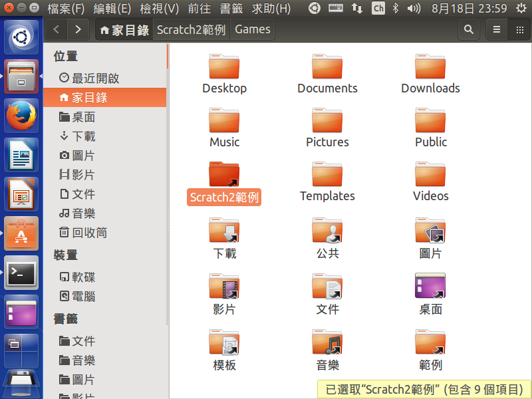The image size is (532, 399).
Task: Open the Bluetooth indicator menu
Action: (x=395, y=8)
